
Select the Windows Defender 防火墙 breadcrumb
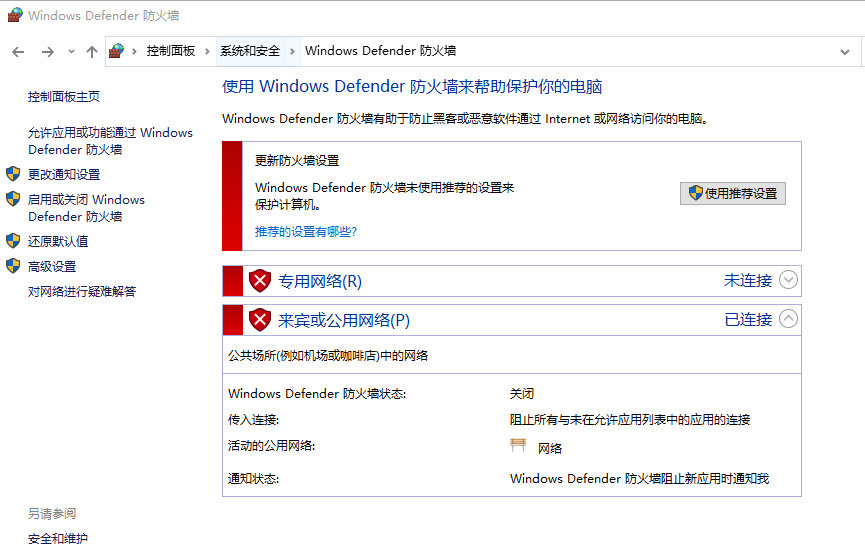coord(381,51)
